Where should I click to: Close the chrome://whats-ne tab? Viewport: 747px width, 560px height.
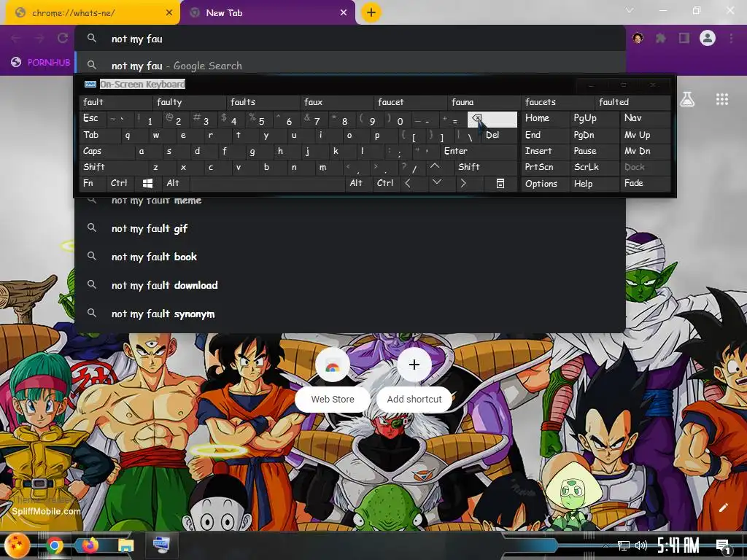tap(169, 13)
